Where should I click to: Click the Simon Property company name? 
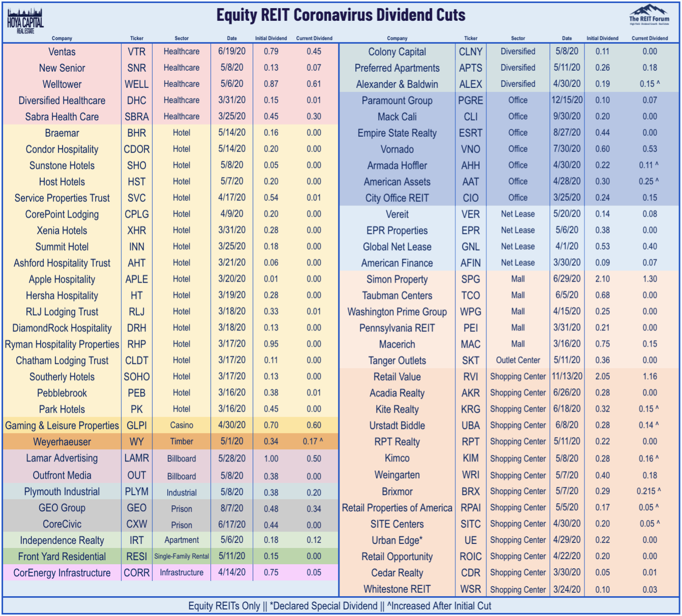point(397,280)
